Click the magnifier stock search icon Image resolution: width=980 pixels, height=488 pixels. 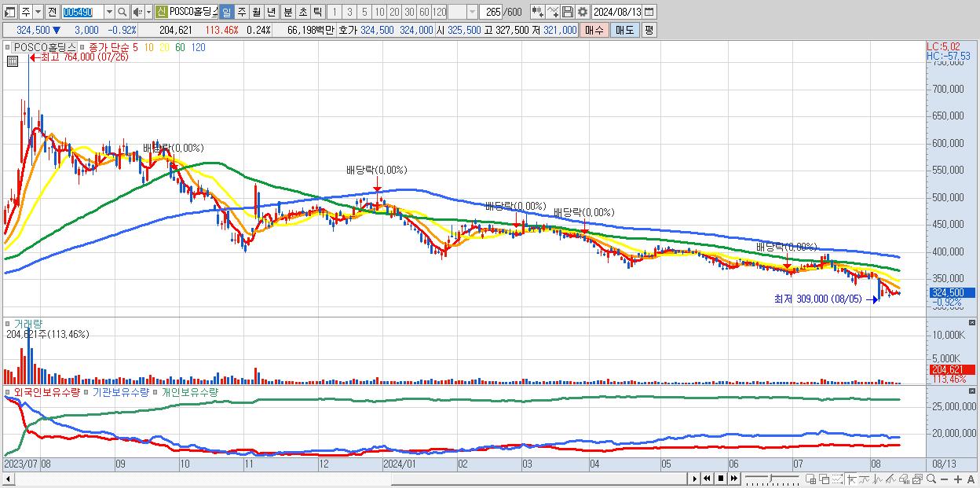coord(122,12)
